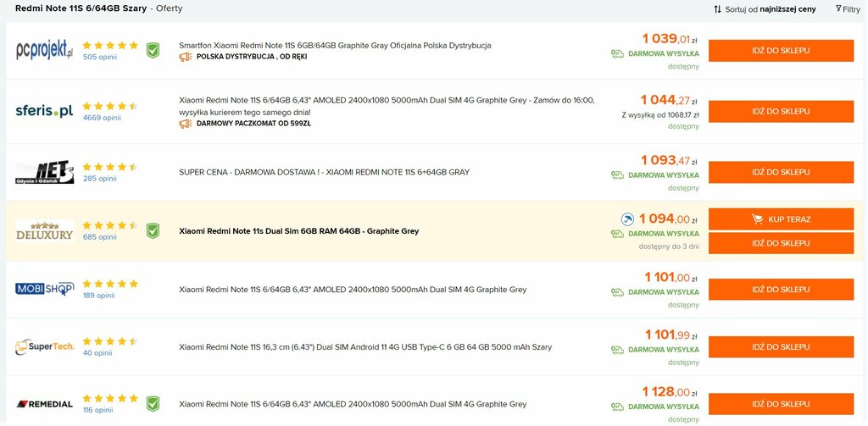The width and height of the screenshot is (868, 426).
Task: Click the 'POLSKA DYSTRYBUCJA , OD RĘKI' promo text
Action: [252, 57]
